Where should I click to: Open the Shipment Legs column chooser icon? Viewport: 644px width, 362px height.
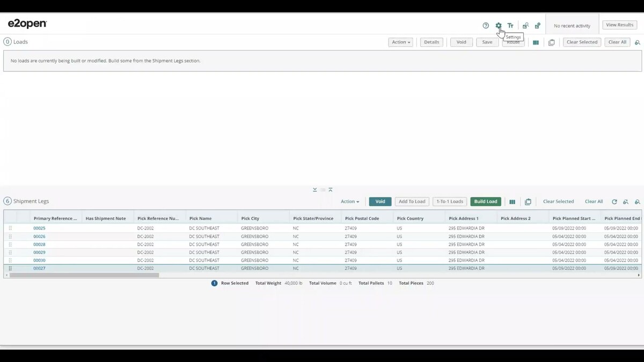512,202
